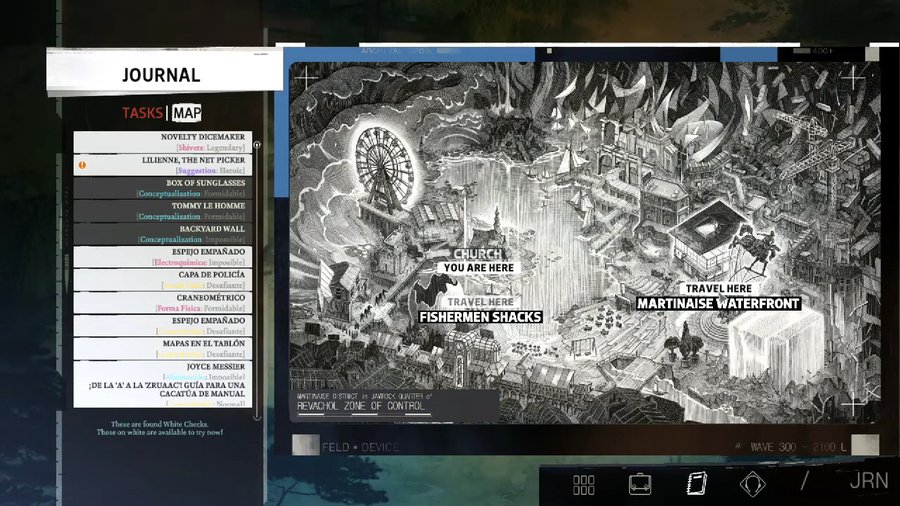
Task: Switch to the MAP tab
Action: pos(187,113)
